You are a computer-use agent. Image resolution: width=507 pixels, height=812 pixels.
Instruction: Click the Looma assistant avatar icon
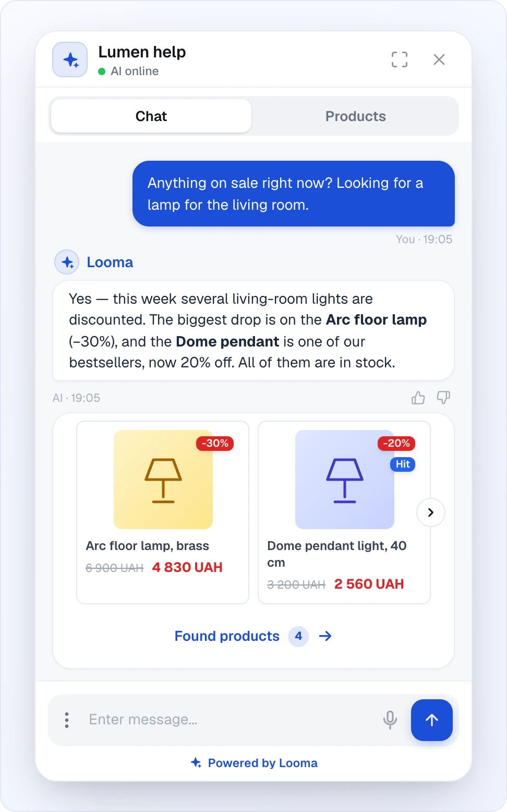pyautogui.click(x=67, y=262)
